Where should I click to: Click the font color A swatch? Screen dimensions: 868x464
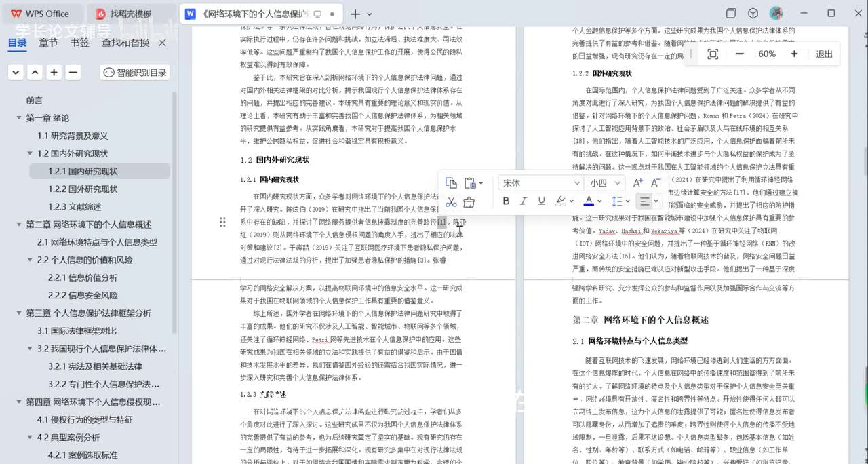coord(588,201)
